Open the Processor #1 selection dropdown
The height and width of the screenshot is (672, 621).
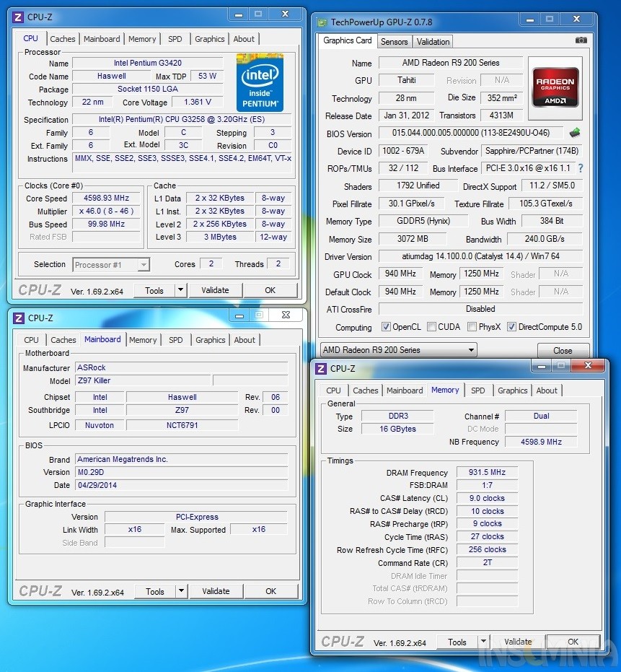pyautogui.click(x=111, y=265)
